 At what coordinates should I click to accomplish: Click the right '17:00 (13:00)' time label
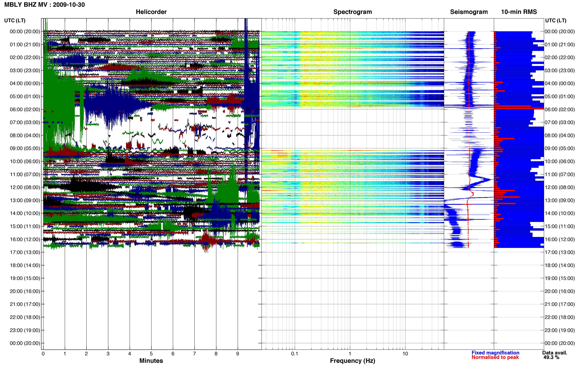pos(560,252)
